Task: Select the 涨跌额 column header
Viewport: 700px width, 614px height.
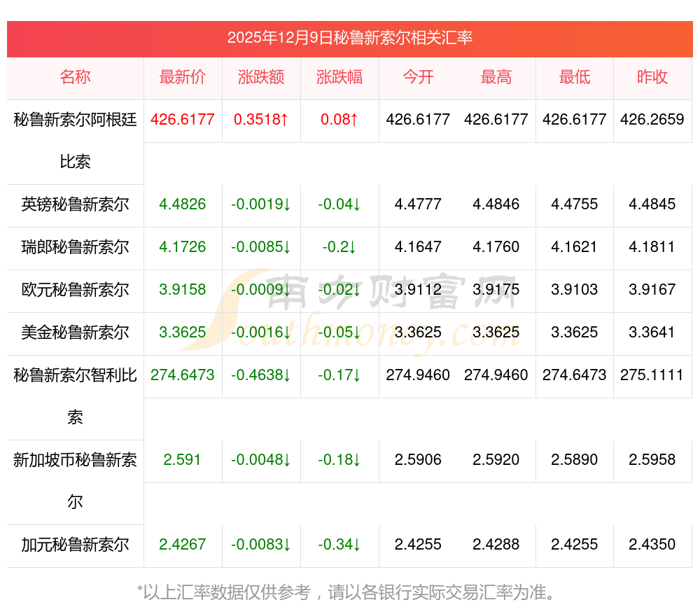Action: (x=261, y=77)
